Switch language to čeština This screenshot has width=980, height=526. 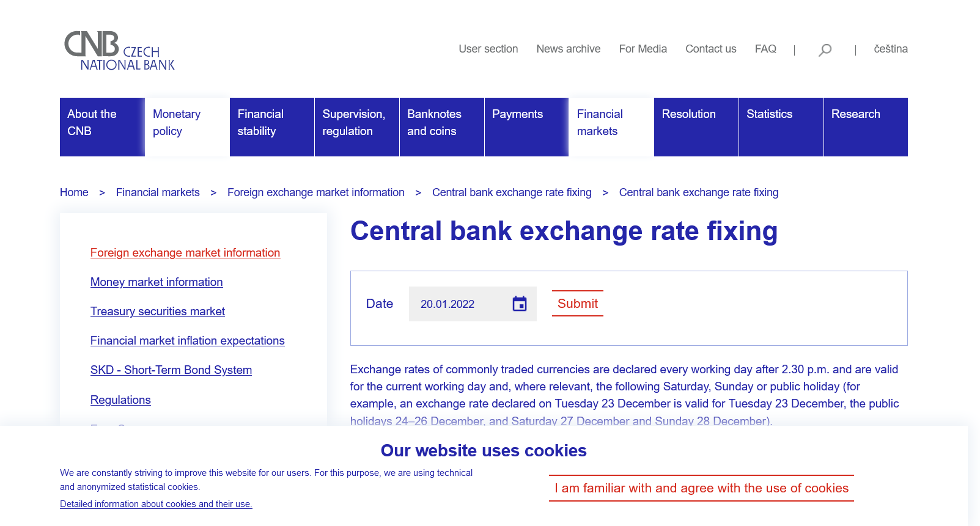pyautogui.click(x=890, y=49)
